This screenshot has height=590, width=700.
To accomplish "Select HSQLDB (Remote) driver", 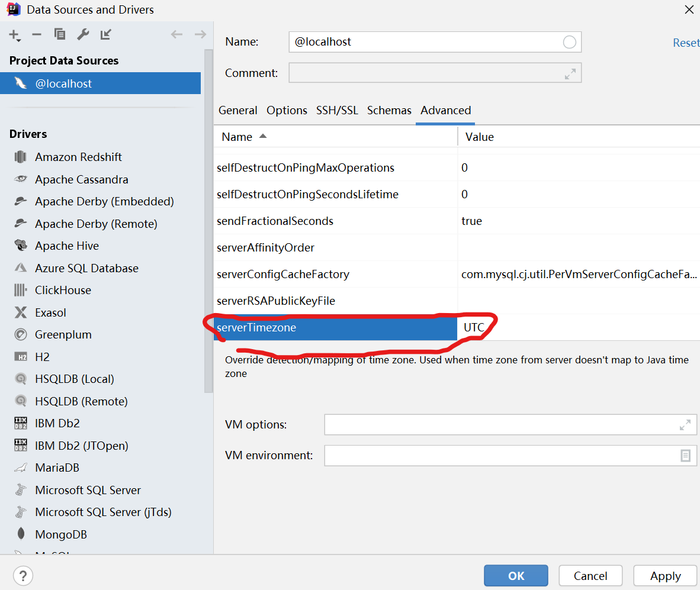I will (81, 401).
